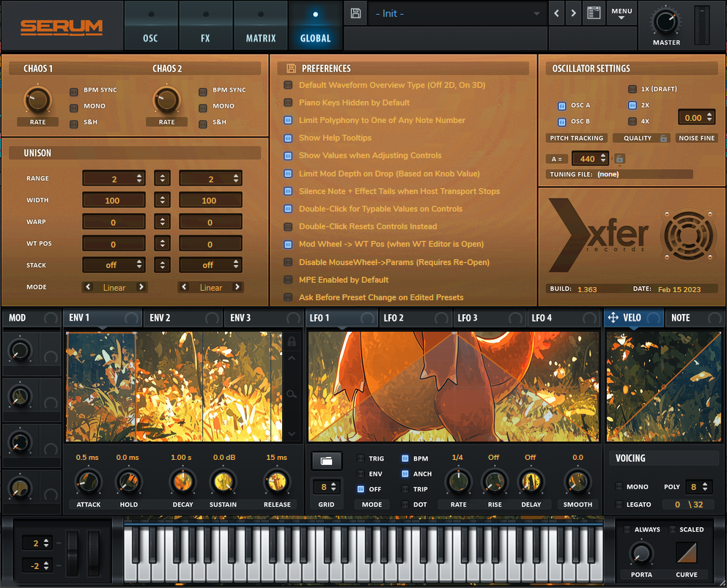Image resolution: width=727 pixels, height=588 pixels.
Task: Switch to the FX tab
Action: (x=205, y=26)
